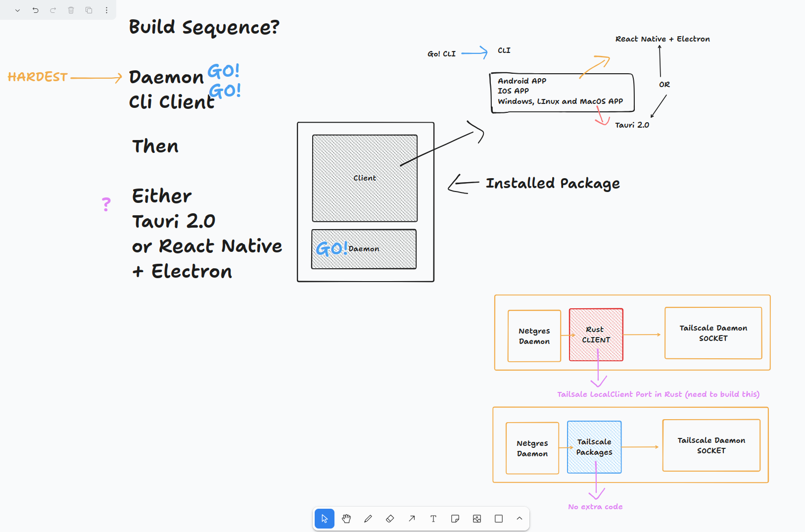The width and height of the screenshot is (805, 532).
Task: Select the 'Then' text
Action: click(155, 146)
